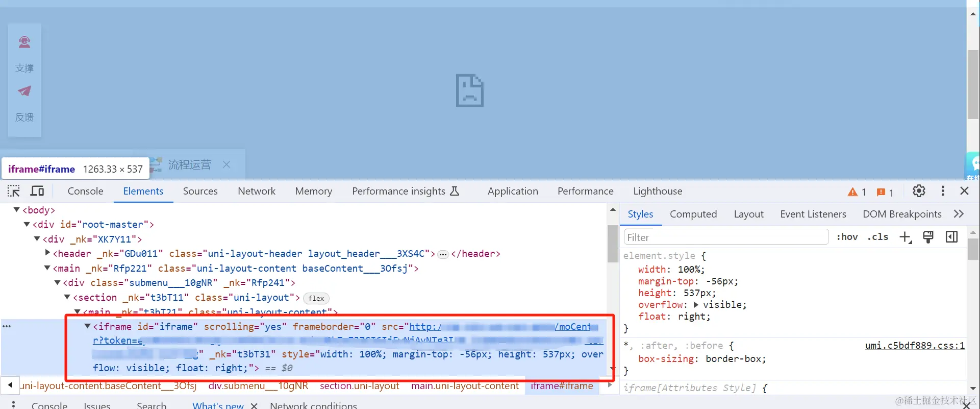Open the drawer Search tab
Viewport: 980px width, 409px height.
[152, 405]
